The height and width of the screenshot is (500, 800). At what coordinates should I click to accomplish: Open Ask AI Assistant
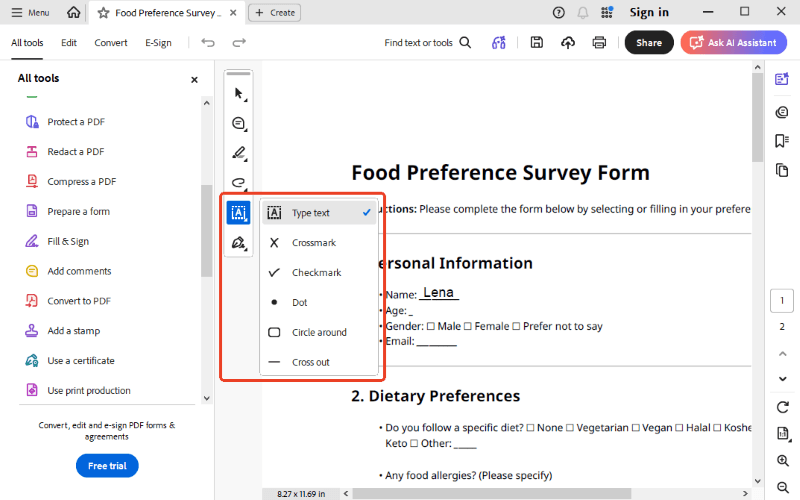click(733, 43)
